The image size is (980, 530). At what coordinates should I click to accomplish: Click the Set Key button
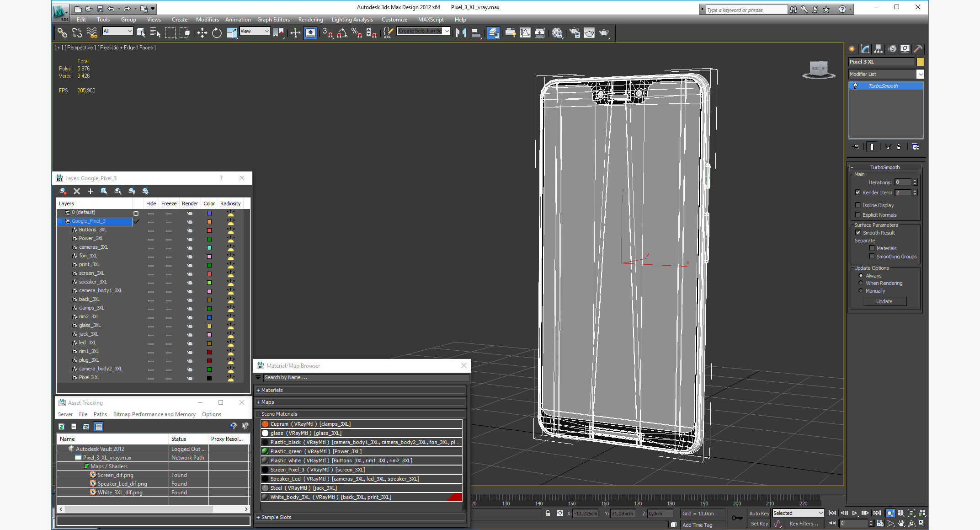click(759, 524)
